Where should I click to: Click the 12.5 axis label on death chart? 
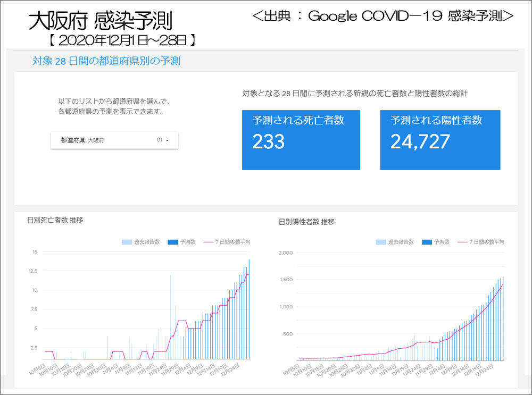pyautogui.click(x=33, y=271)
